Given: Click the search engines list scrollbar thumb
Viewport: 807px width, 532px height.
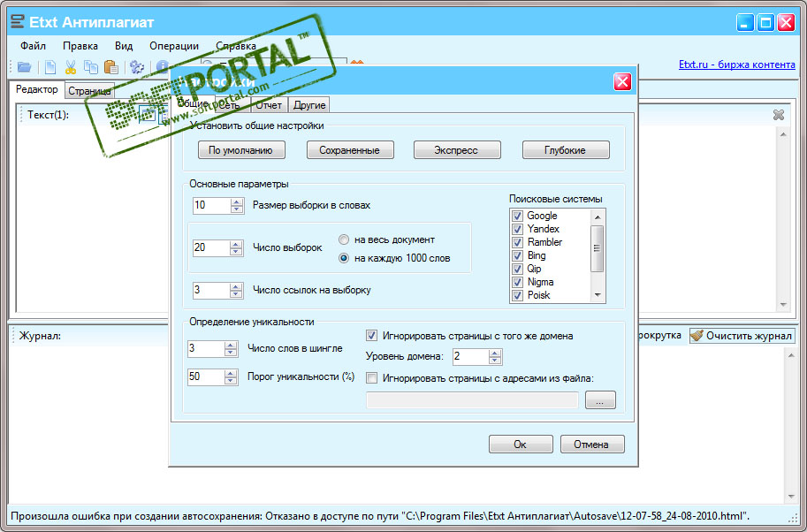Looking at the screenshot, I should [x=597, y=248].
